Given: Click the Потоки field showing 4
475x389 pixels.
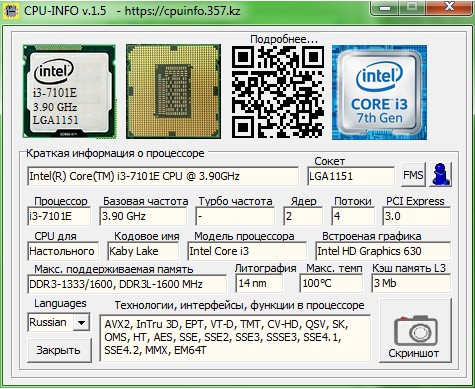Looking at the screenshot, I should tap(353, 217).
